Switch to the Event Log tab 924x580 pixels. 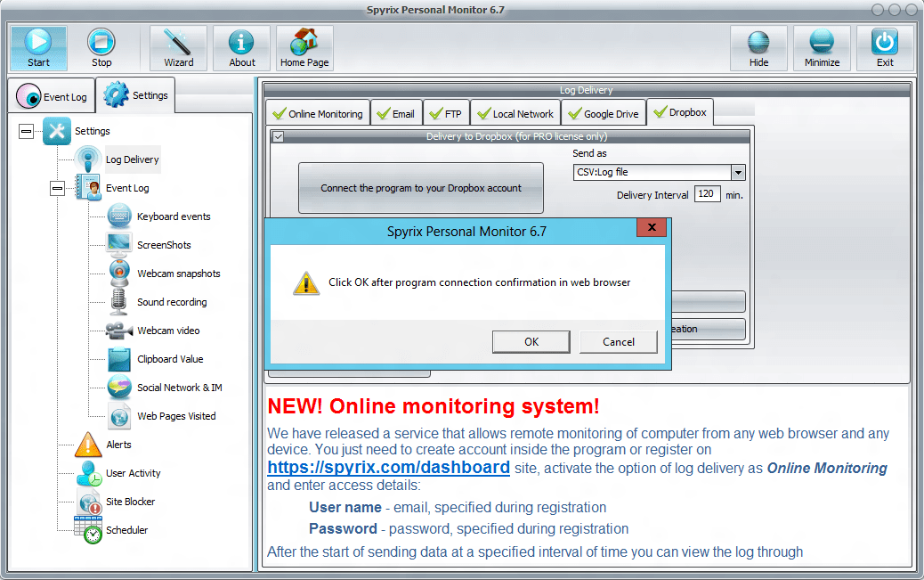[52, 96]
